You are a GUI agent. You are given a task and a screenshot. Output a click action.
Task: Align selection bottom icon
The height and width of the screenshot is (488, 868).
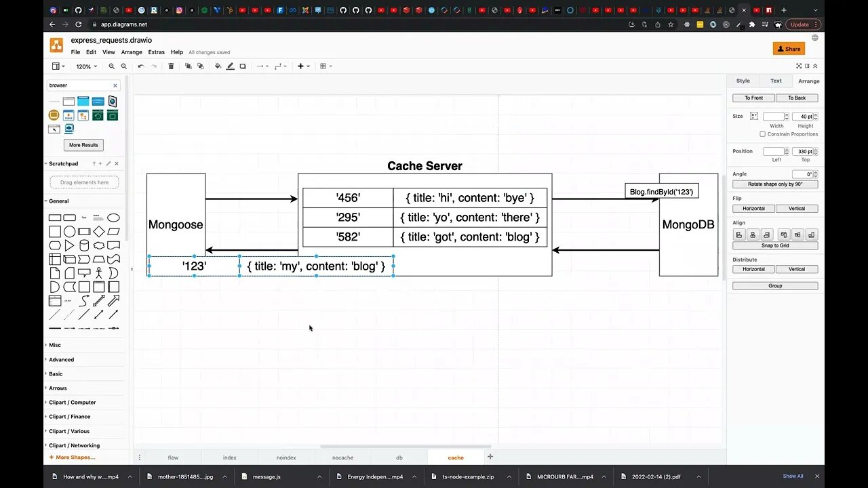pos(811,235)
